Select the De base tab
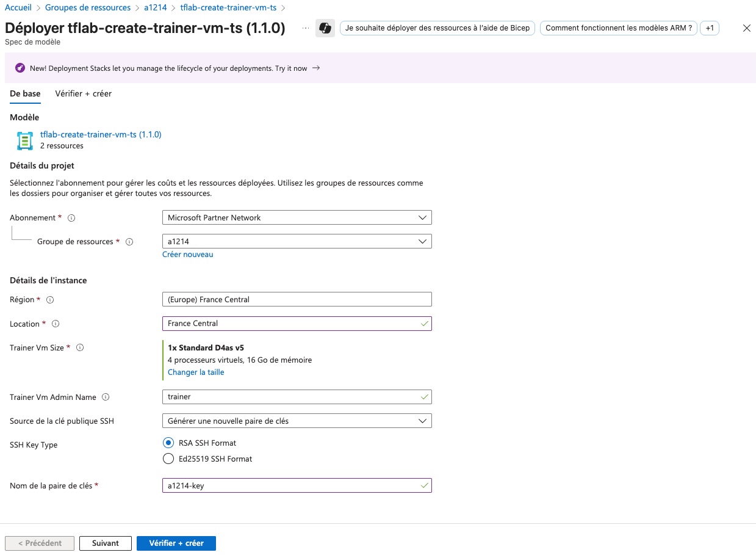This screenshot has width=756, height=555. click(25, 93)
